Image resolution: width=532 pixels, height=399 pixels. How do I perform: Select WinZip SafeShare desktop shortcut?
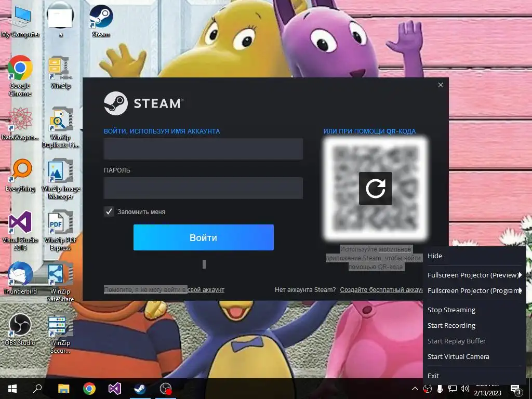[x=60, y=282]
